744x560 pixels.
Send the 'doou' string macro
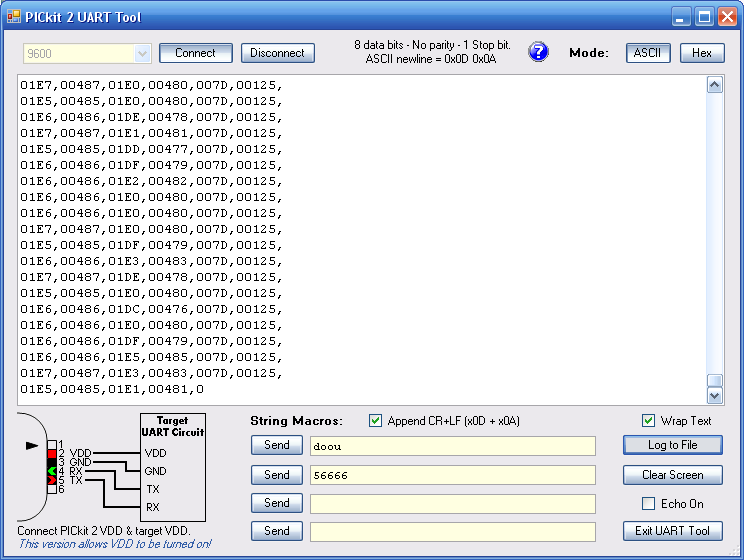tap(277, 445)
